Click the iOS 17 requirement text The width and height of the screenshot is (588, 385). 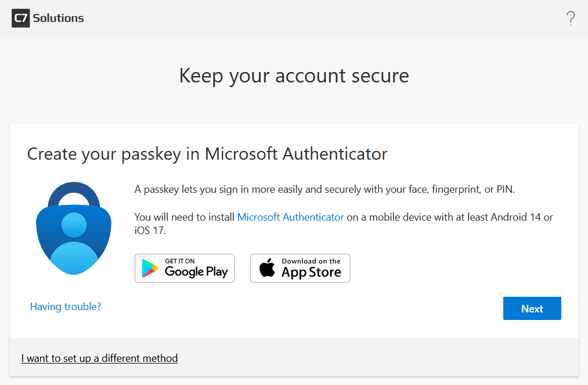pos(150,231)
